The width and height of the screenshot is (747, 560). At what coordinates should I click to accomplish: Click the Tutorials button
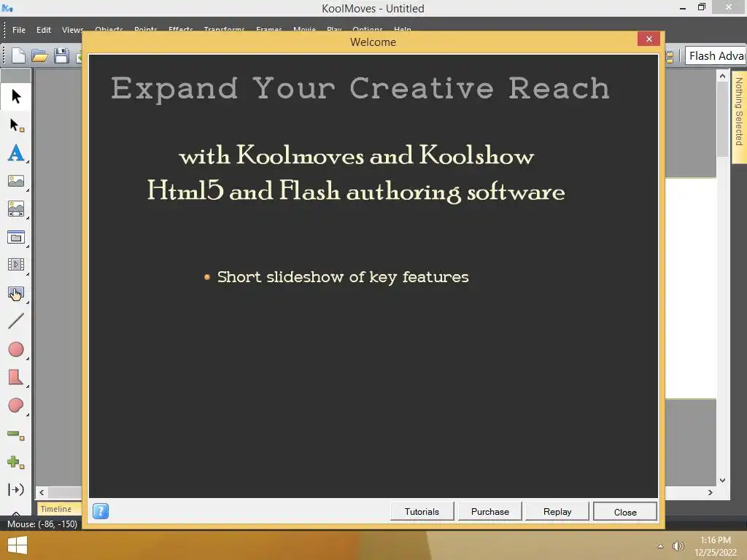tap(422, 511)
